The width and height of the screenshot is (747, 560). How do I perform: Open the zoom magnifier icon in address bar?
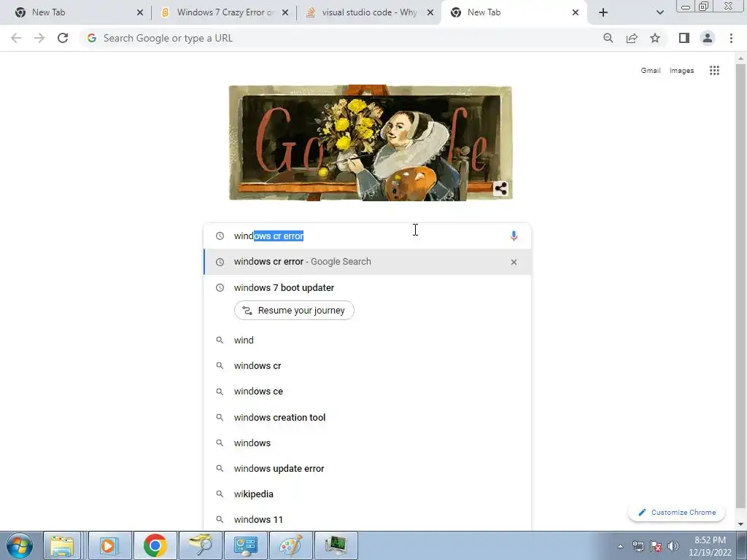pyautogui.click(x=608, y=38)
